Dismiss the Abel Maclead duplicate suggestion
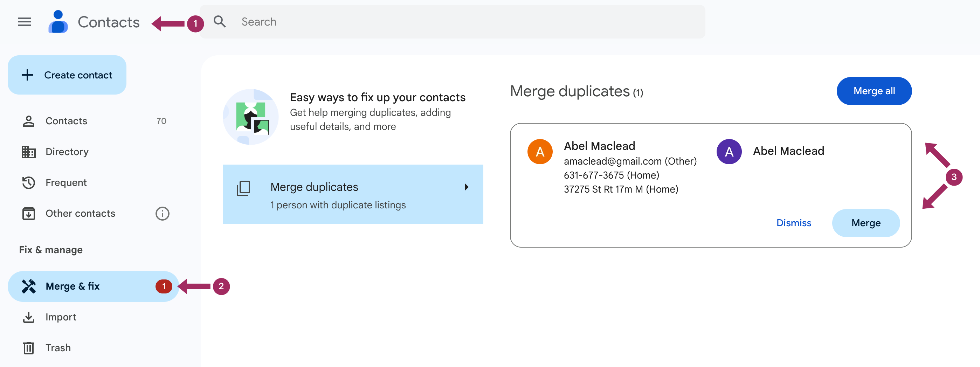Screen dimensions: 980x367 tap(794, 223)
